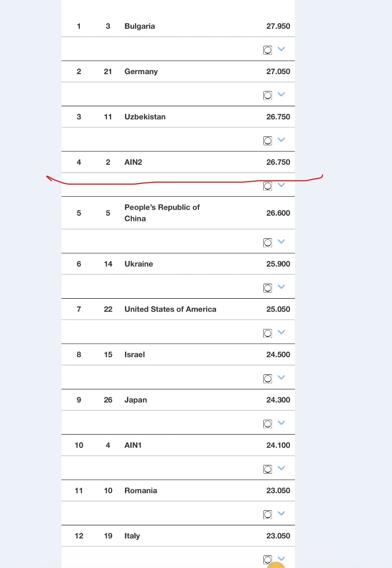Click the circle icon under Israel's row

click(268, 379)
